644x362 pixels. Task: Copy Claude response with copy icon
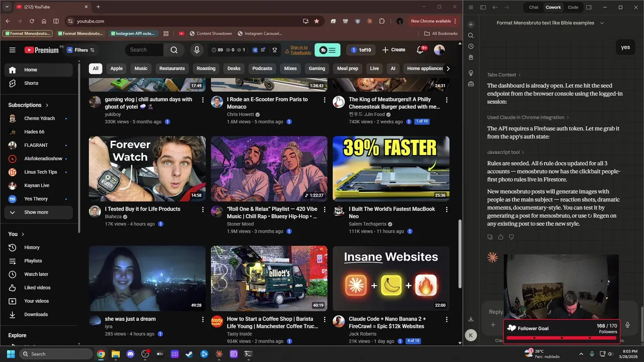point(490,237)
